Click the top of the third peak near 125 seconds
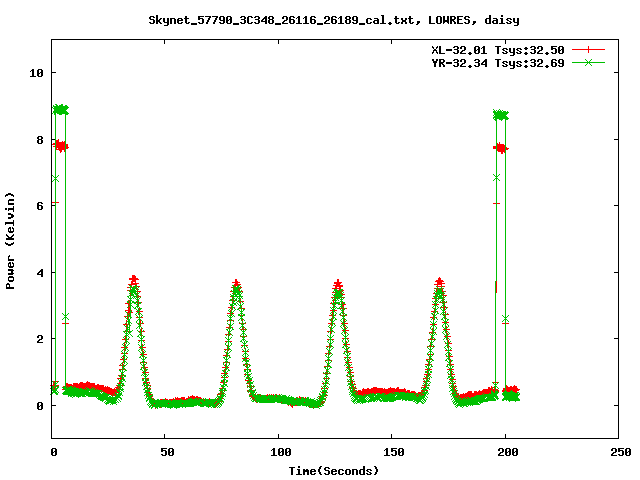 338,285
